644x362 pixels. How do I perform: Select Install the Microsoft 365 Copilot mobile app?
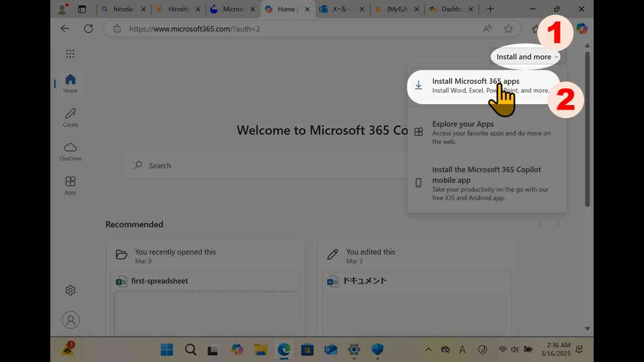pos(487,183)
